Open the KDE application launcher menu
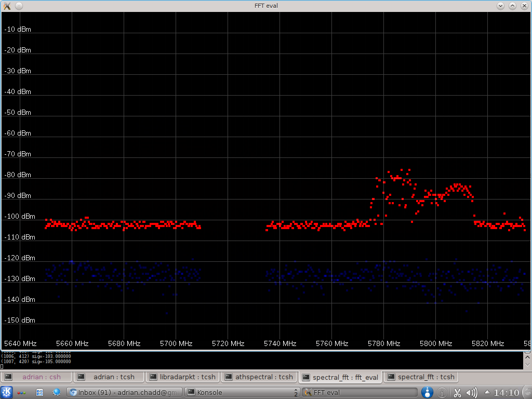532x399 pixels. pyautogui.click(x=6, y=393)
